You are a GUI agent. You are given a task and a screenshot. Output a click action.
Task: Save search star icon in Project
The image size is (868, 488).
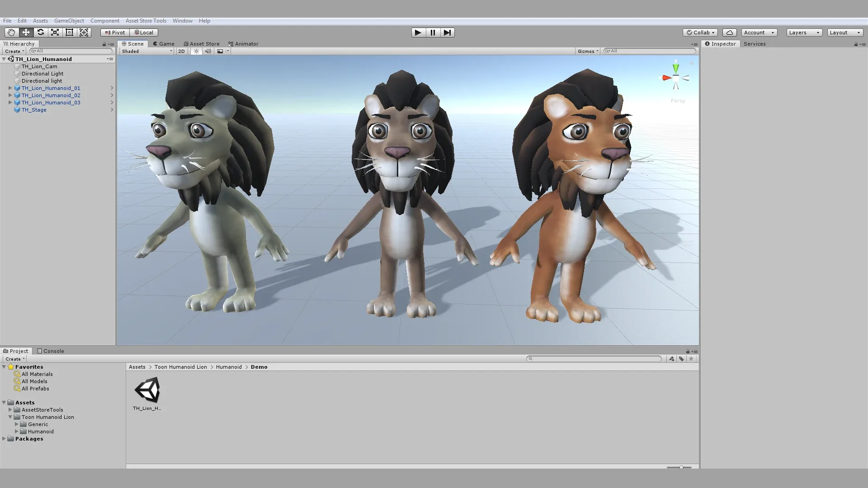coord(691,359)
